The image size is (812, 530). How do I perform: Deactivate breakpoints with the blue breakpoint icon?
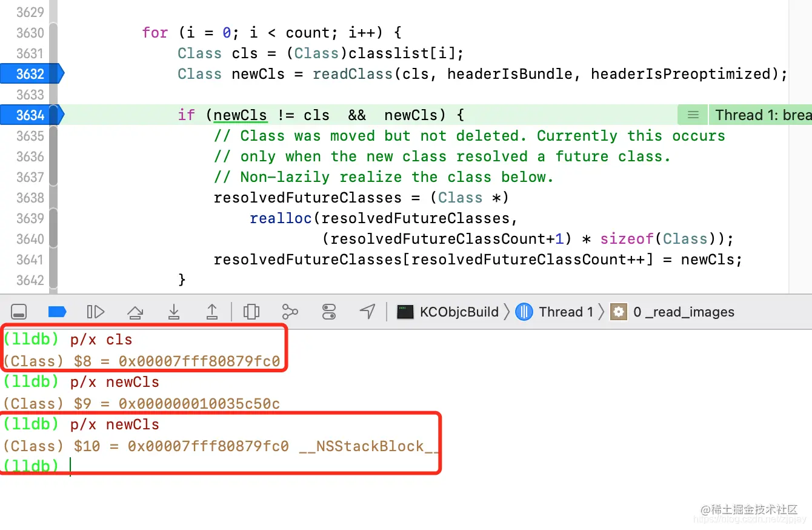point(57,312)
